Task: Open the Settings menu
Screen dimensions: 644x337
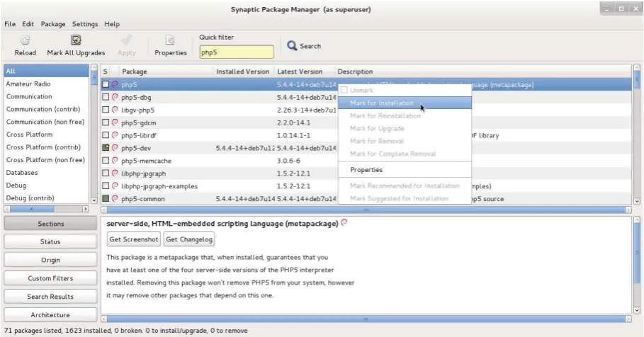Action: (x=85, y=24)
